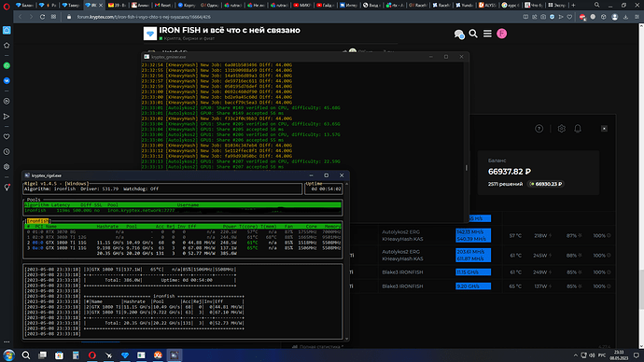644x362 pixels.
Task: Open the forum hamburger menu
Action: [487, 34]
